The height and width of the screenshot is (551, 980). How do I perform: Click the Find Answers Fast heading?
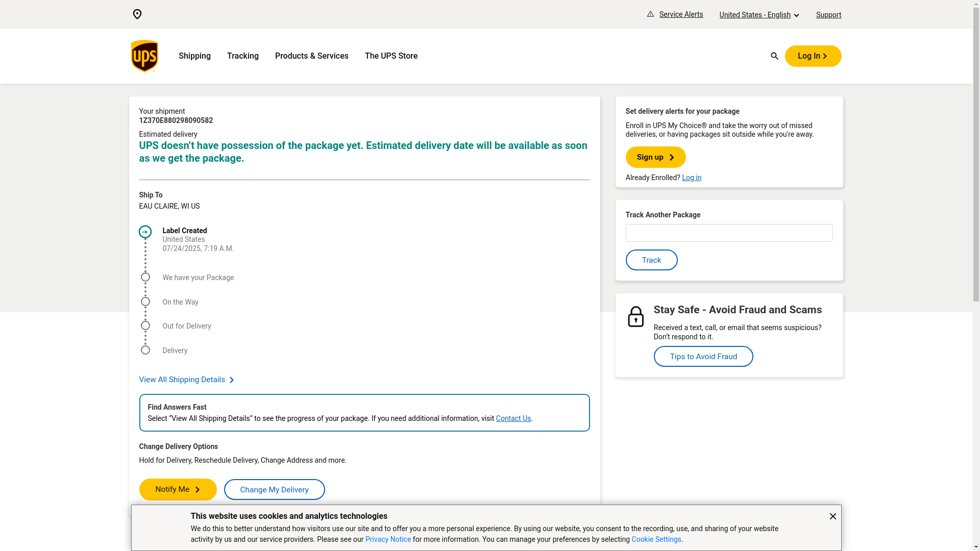(x=177, y=407)
